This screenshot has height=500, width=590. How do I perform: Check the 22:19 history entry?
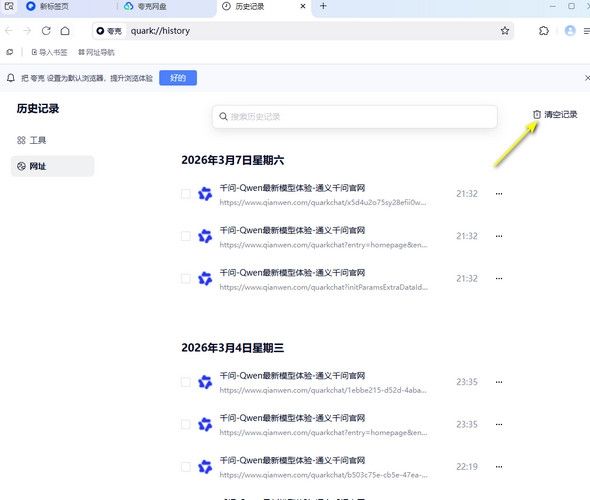pos(186,467)
